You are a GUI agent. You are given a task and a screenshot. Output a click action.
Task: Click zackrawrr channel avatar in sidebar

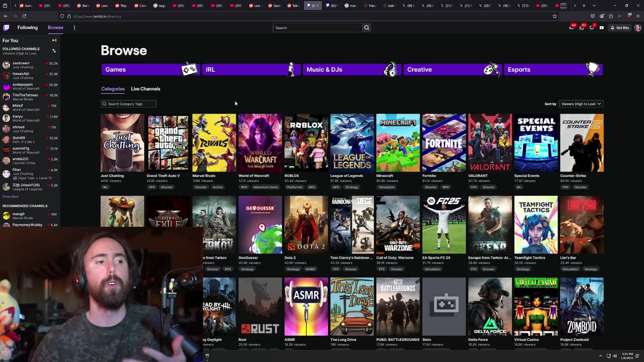[6, 65]
